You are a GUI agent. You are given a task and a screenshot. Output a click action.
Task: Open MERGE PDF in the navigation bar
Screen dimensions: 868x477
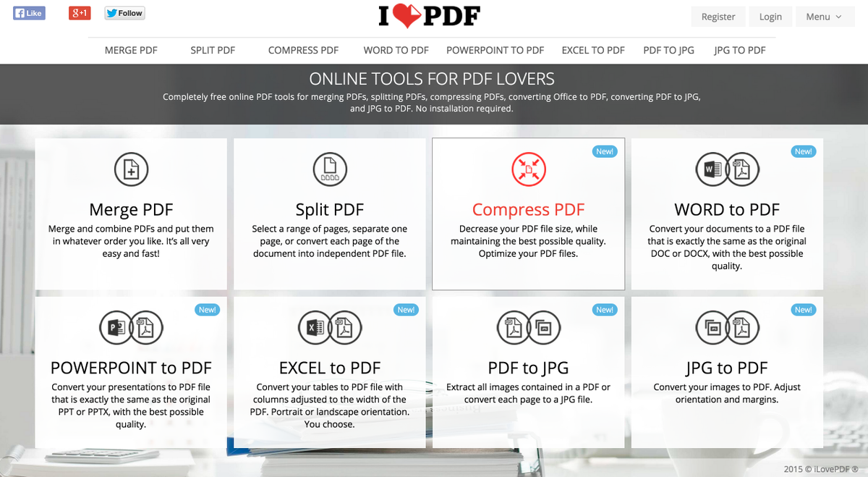pos(131,50)
